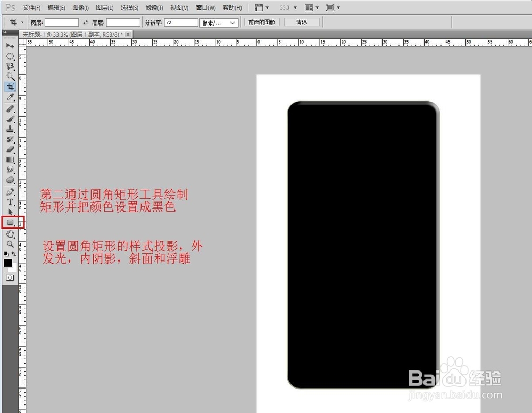The height and width of the screenshot is (413, 532).
Task: Select the Path Selection tool
Action: point(10,212)
